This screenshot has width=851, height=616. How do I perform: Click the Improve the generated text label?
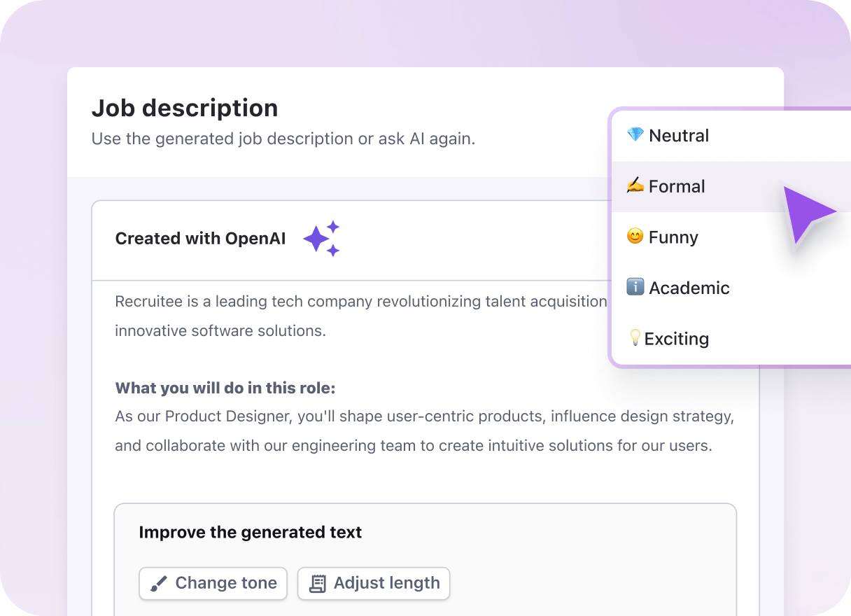click(x=250, y=532)
